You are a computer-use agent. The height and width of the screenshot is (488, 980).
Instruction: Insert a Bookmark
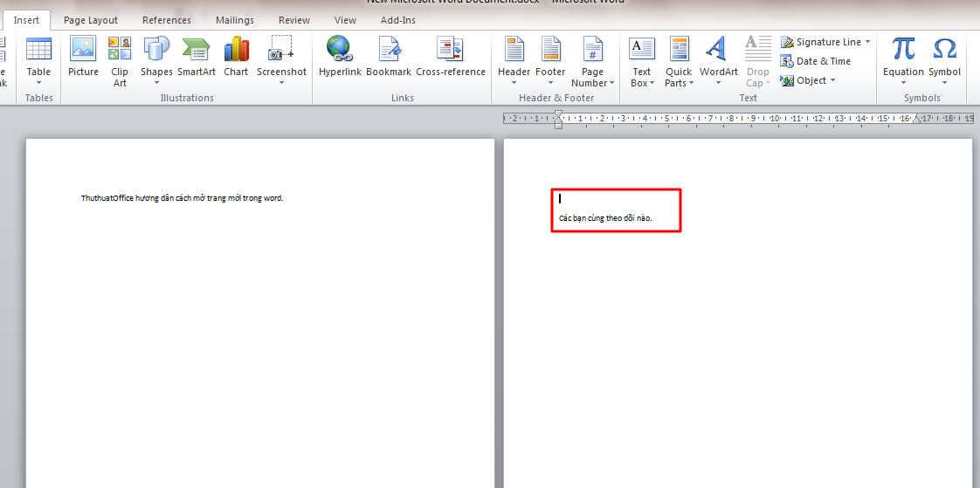389,58
